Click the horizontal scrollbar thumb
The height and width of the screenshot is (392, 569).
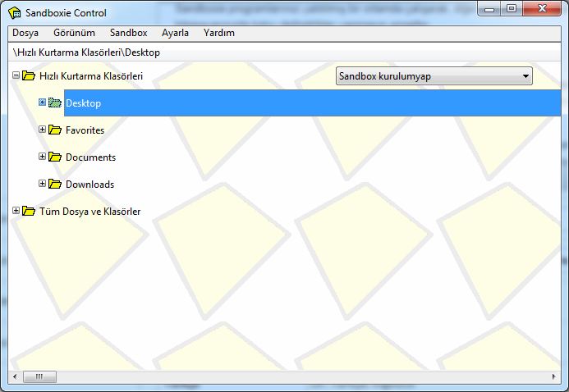39,376
